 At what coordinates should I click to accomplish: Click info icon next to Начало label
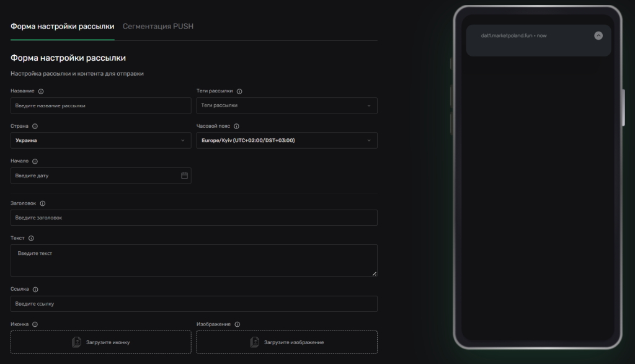tap(35, 161)
